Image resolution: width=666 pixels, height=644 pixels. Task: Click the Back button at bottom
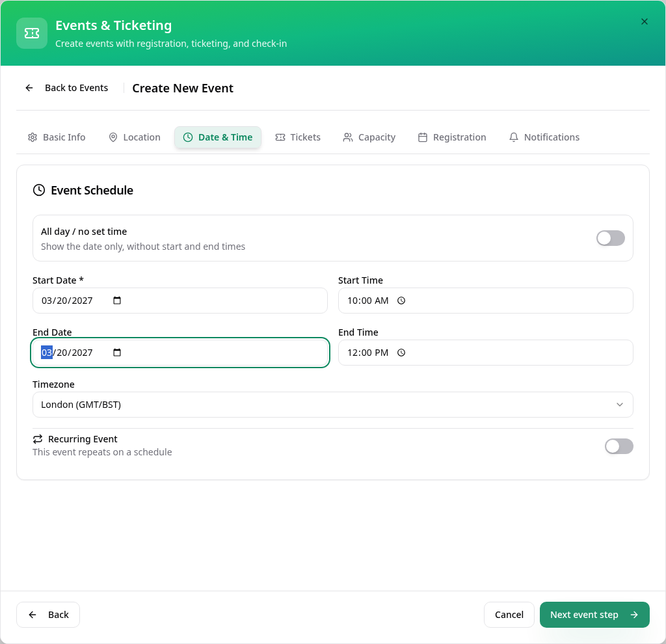coord(48,615)
